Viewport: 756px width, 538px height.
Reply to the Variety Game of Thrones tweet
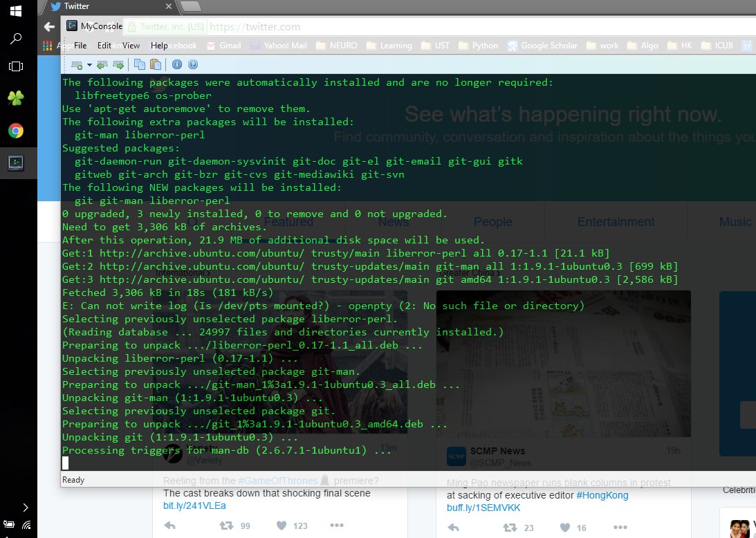[169, 526]
